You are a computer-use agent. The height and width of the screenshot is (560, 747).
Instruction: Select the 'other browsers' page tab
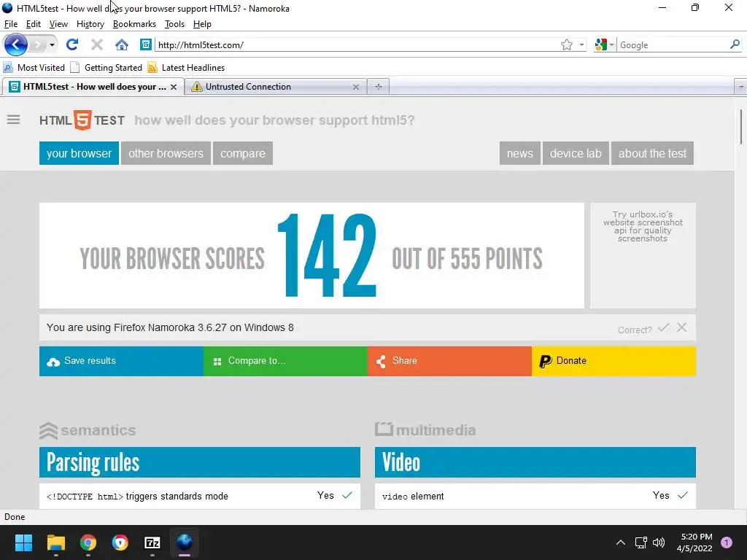(166, 153)
